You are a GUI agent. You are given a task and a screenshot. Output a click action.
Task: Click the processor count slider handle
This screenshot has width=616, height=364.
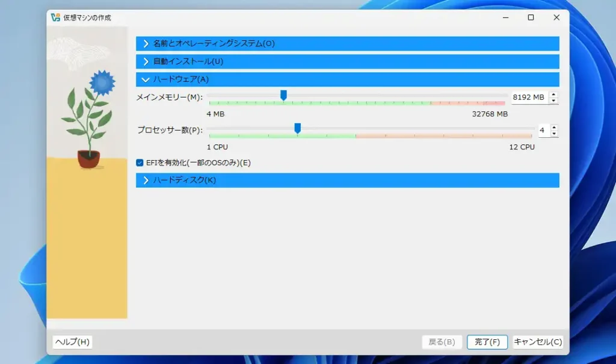click(297, 128)
